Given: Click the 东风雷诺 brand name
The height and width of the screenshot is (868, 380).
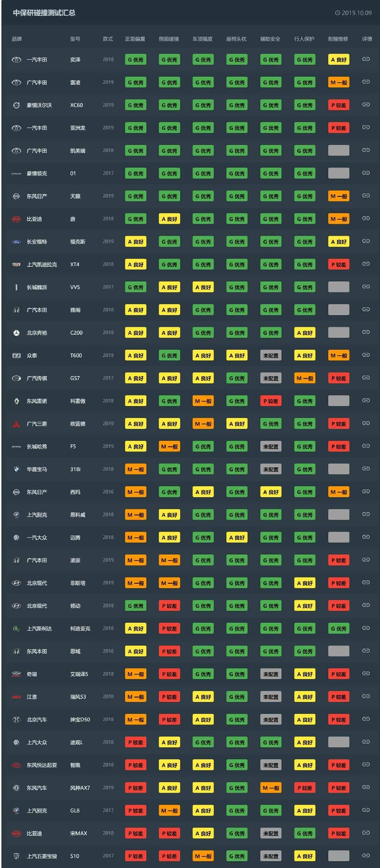Looking at the screenshot, I should click(37, 401).
